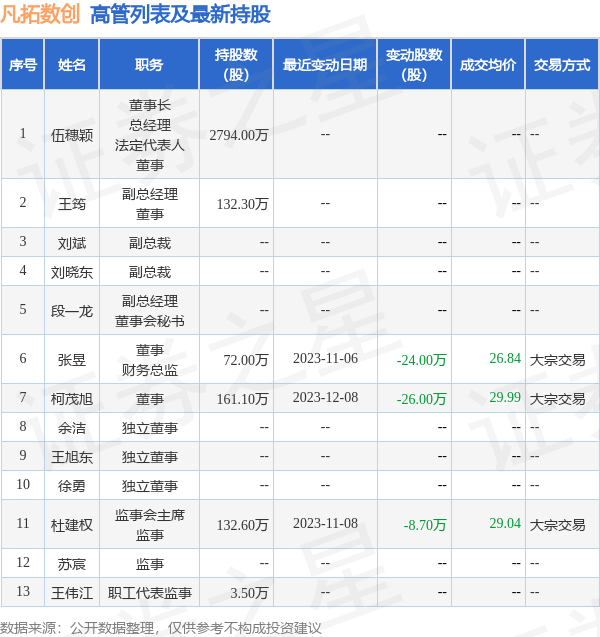Click the date 2023-11-08
The width and height of the screenshot is (600, 637).
point(325,524)
